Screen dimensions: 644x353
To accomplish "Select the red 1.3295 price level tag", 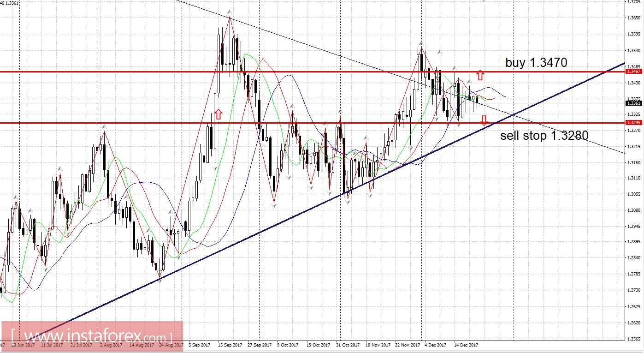I will pos(634,123).
